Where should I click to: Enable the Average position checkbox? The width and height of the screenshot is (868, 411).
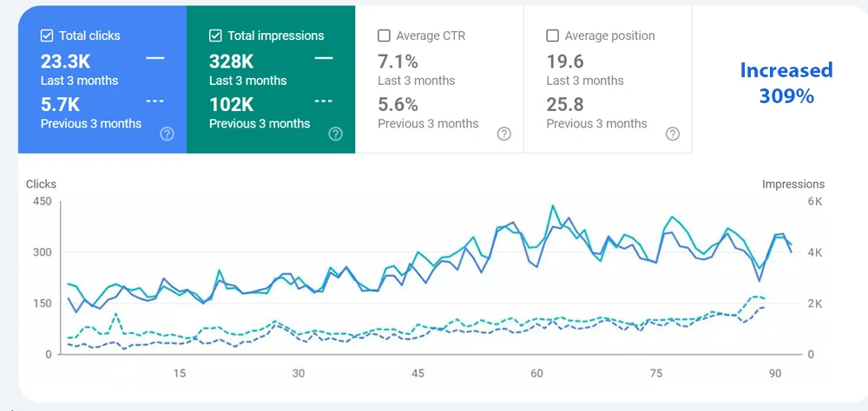pos(552,36)
